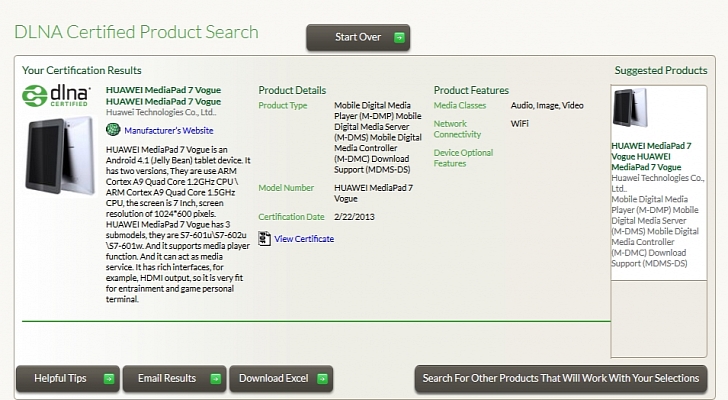
Task: Click the Email Results button
Action: click(175, 379)
